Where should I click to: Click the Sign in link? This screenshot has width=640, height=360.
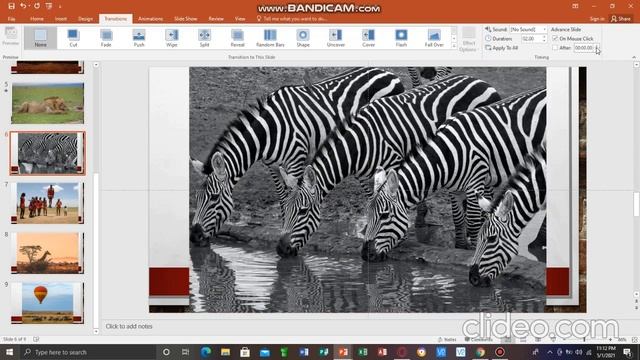coord(597,19)
